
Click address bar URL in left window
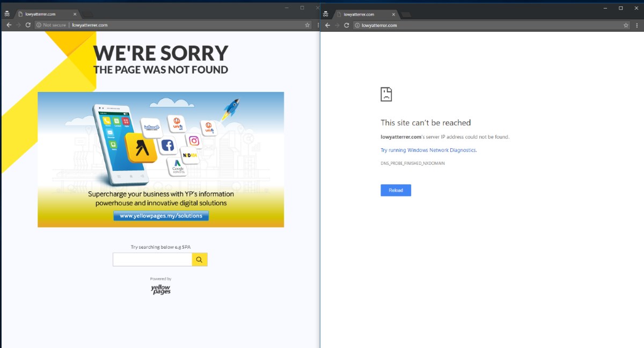pos(90,25)
